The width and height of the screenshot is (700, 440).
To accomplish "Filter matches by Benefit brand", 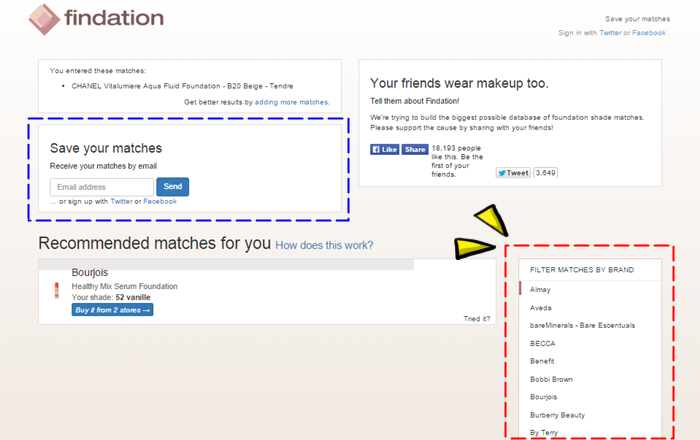I will (x=542, y=361).
